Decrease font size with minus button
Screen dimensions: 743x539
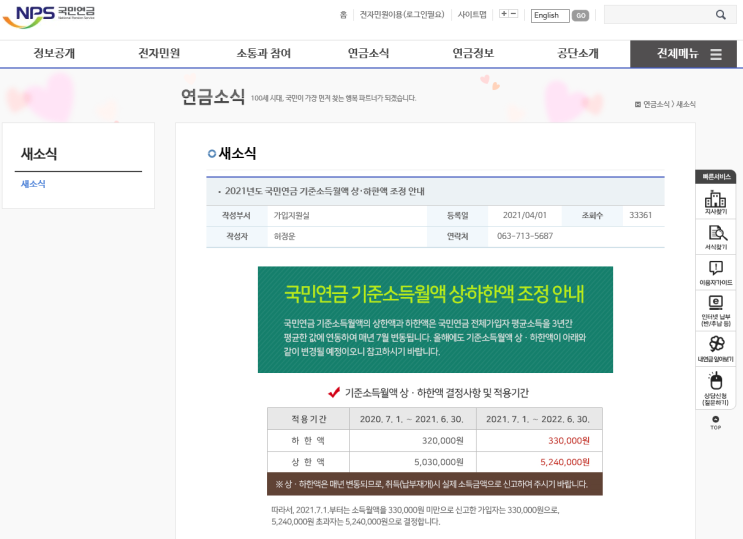(513, 14)
